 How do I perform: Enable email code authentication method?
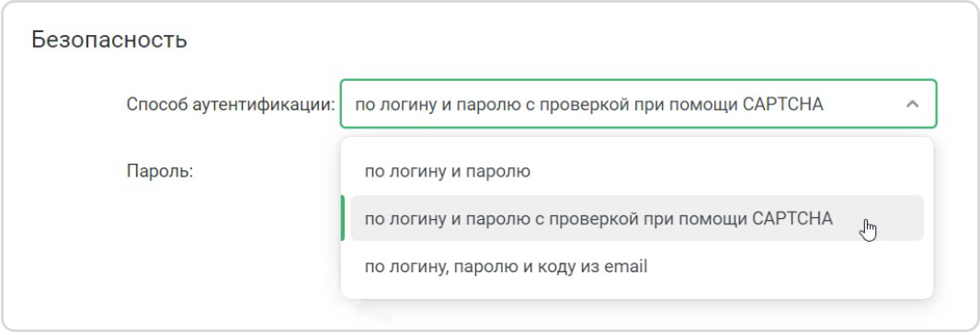(x=637, y=267)
